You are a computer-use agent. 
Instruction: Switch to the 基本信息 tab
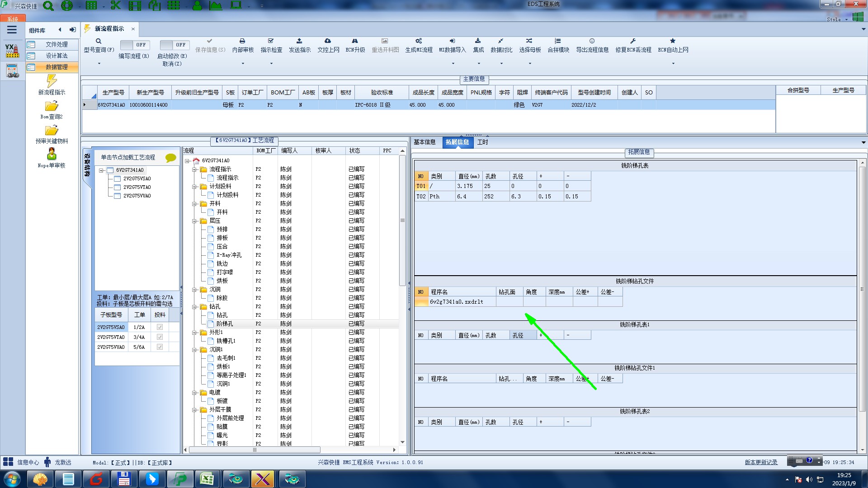(x=425, y=142)
